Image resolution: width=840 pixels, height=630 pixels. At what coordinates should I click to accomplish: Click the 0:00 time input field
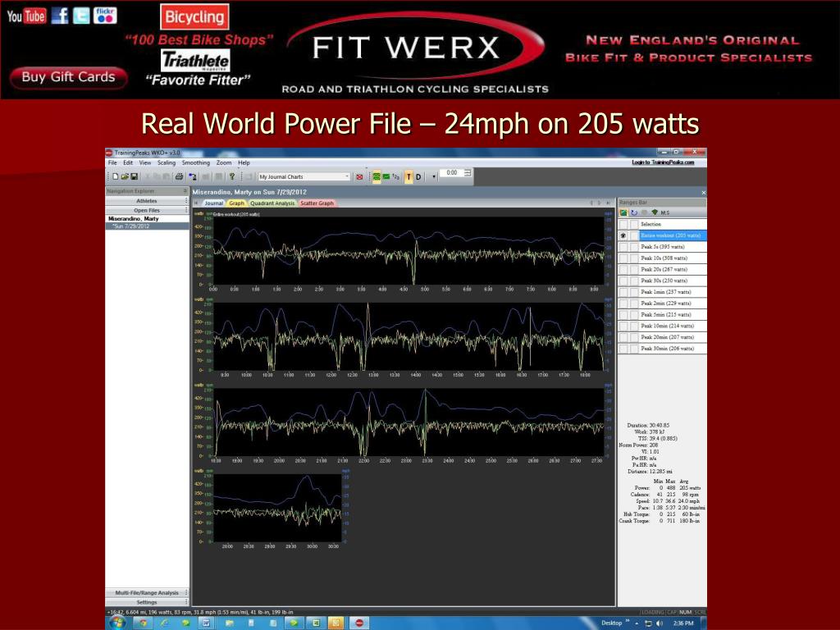click(x=452, y=172)
